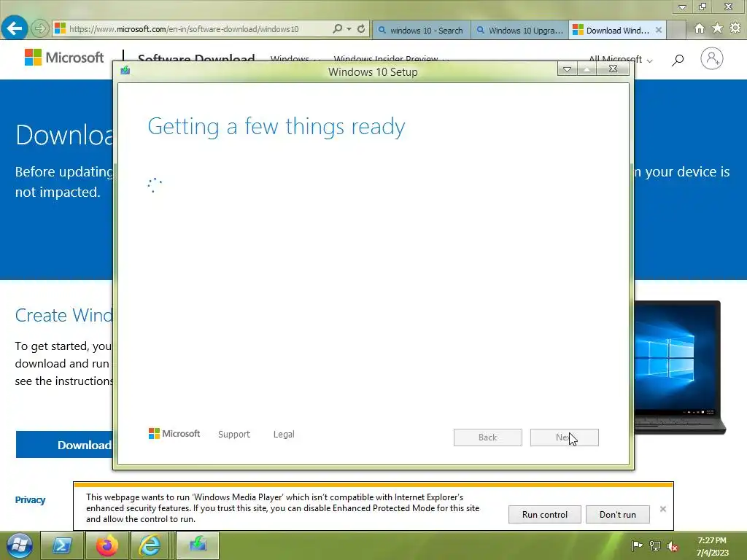Open the Internet Explorer Home icon
Viewport: 747px width, 560px height.
pos(700,28)
